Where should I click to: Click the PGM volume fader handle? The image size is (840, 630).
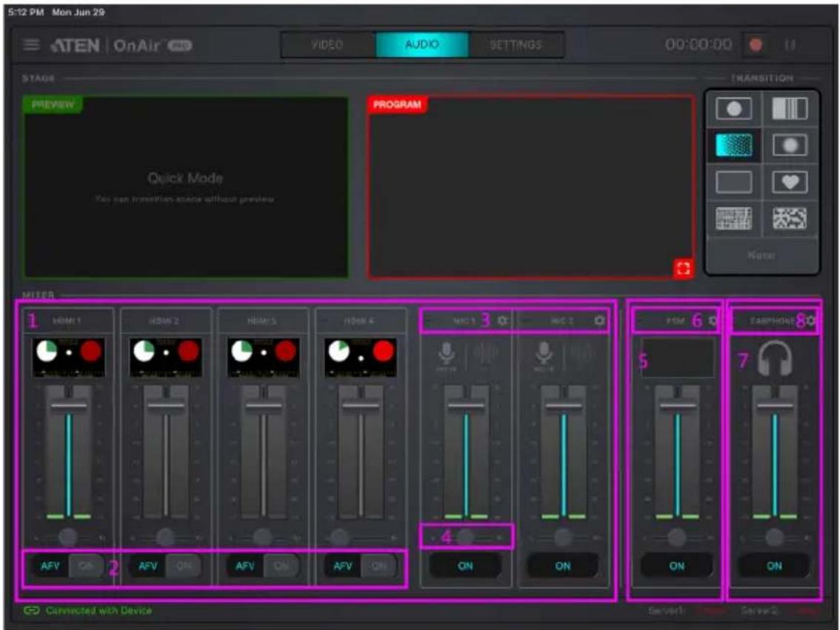[x=677, y=406]
